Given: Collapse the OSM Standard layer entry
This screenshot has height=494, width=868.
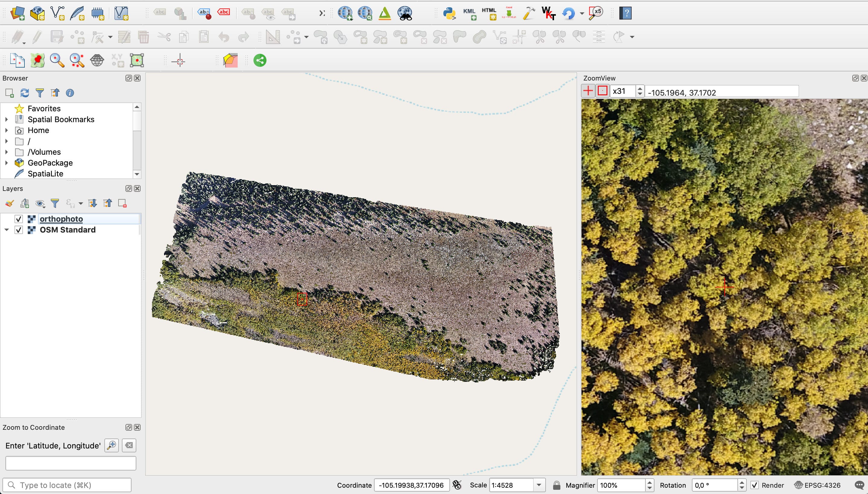Looking at the screenshot, I should pyautogui.click(x=6, y=230).
